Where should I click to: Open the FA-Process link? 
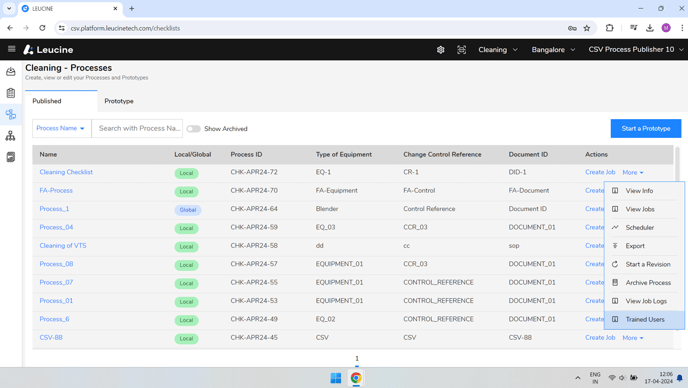[x=56, y=190]
